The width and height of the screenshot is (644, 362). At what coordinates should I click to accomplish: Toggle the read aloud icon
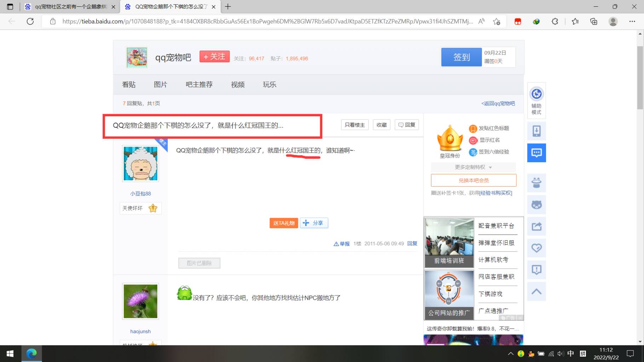click(481, 21)
